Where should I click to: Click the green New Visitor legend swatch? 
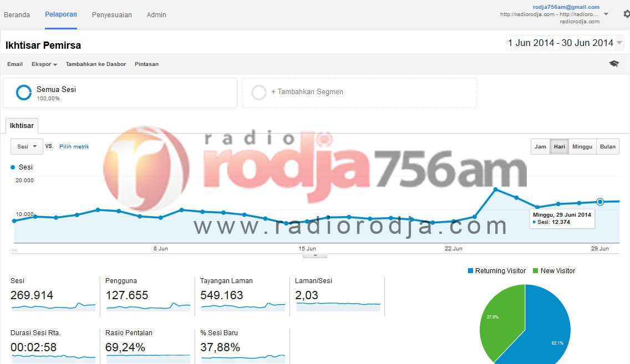point(535,271)
